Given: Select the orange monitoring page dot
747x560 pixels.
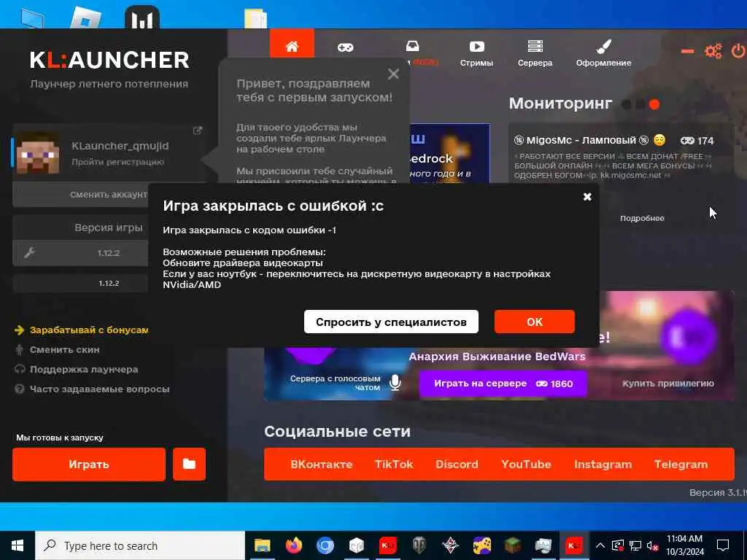Looking at the screenshot, I should coord(654,104).
